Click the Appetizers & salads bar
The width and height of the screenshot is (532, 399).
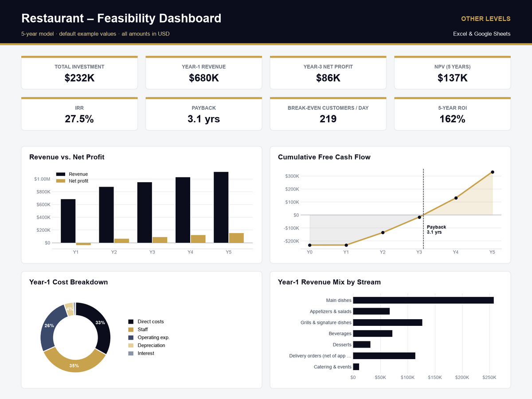tap(371, 311)
